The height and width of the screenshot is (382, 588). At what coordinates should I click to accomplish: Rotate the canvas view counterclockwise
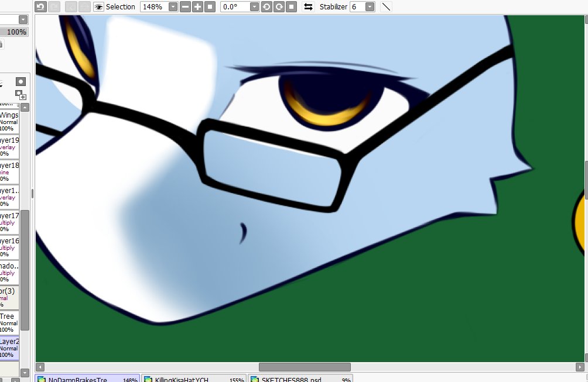point(266,7)
